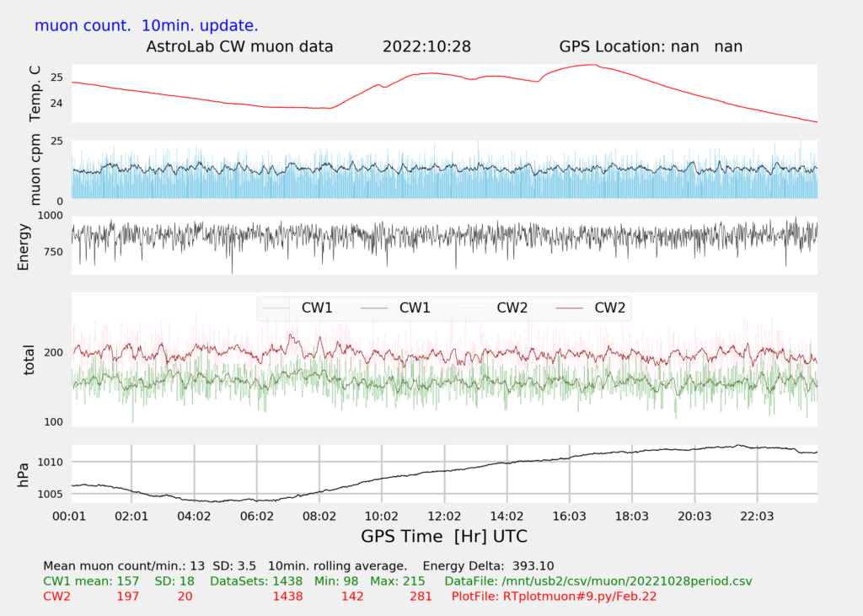Click the 'hPa' axis label
Image resolution: width=863 pixels, height=616 pixels.
click(x=23, y=474)
